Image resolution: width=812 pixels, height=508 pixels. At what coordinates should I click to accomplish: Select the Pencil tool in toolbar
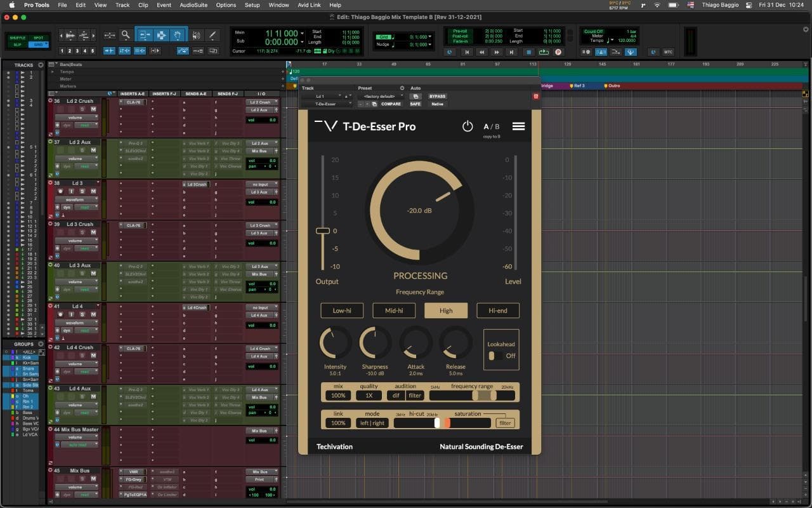(x=213, y=35)
